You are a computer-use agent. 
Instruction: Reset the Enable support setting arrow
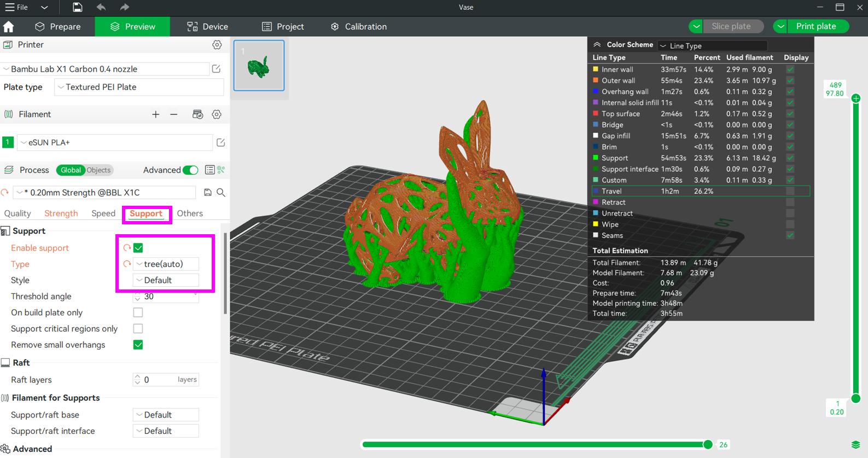(127, 248)
